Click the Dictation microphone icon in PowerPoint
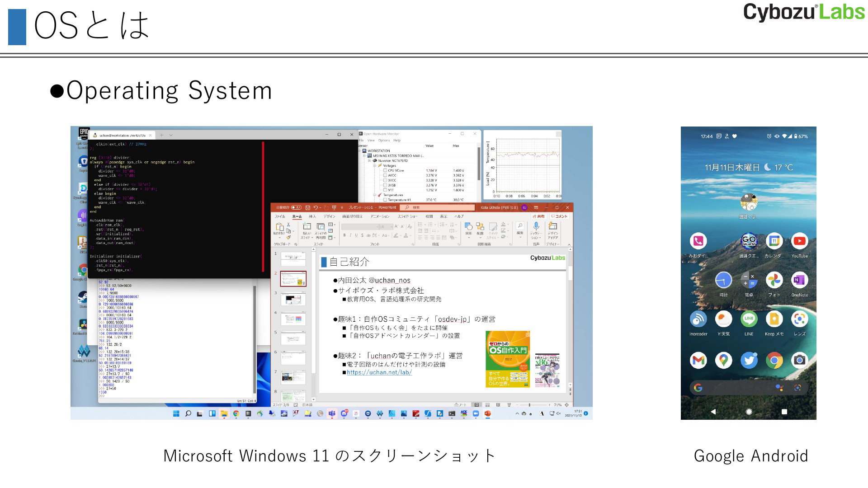Screen dimensions: 868x488 click(x=536, y=226)
